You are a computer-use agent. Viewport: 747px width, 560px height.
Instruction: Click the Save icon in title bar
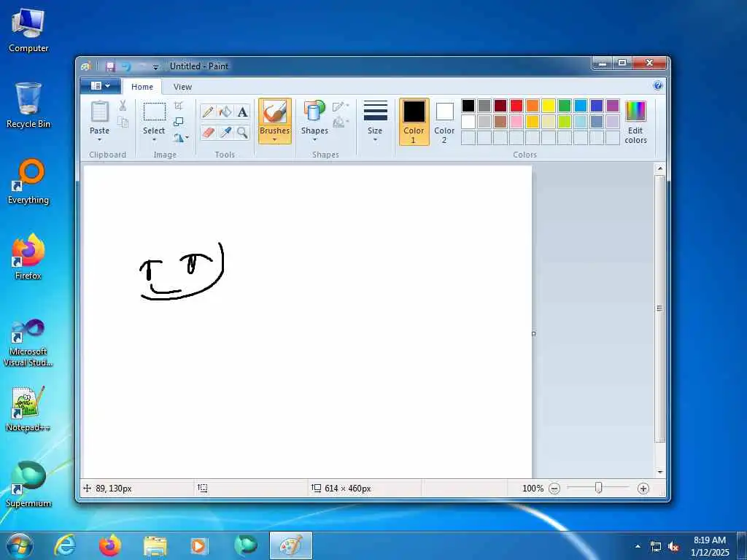click(111, 66)
